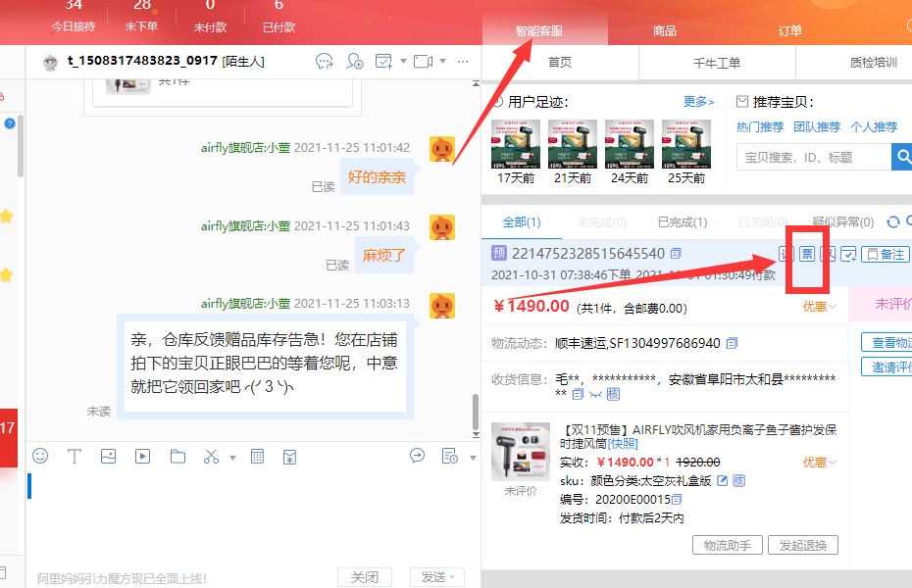Image resolution: width=912 pixels, height=588 pixels.
Task: Copy order number 2214752328515645540
Action: pyautogui.click(x=676, y=253)
